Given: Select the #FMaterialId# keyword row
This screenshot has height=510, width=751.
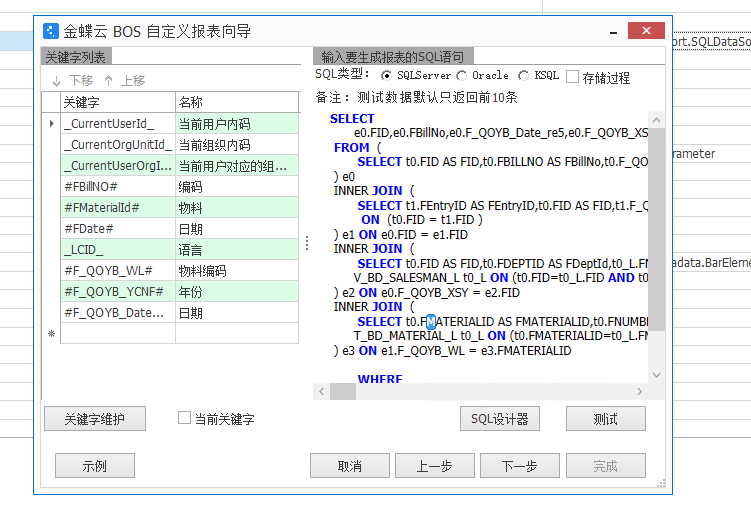Looking at the screenshot, I should [x=117, y=208].
